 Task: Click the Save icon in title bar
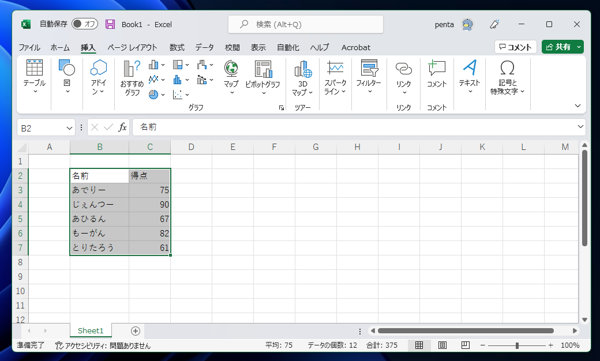[x=110, y=24]
